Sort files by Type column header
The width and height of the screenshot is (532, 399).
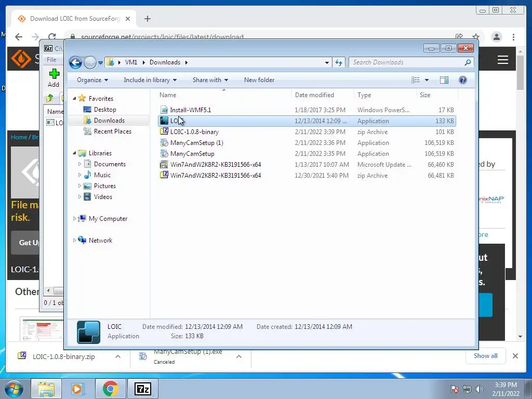(385, 95)
